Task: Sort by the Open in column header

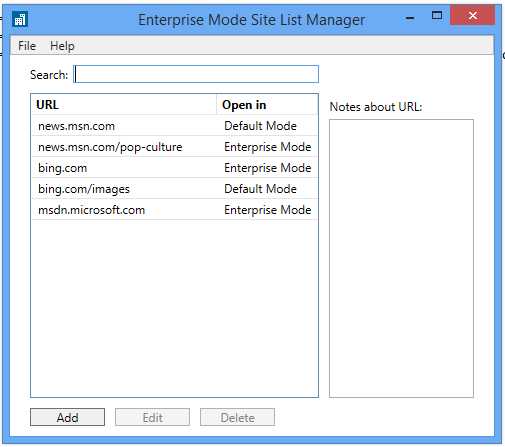Action: (267, 105)
